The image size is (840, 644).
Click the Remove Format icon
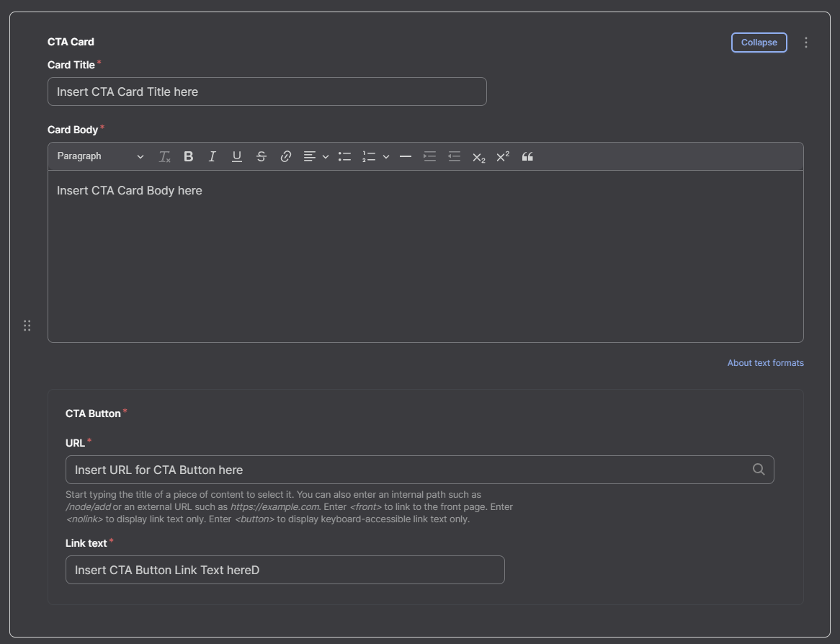click(x=164, y=156)
